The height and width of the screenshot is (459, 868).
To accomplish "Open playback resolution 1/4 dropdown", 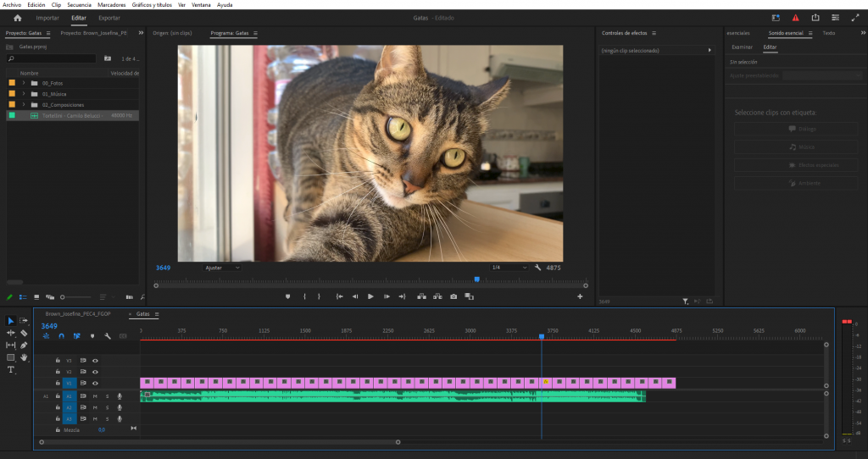I will pyautogui.click(x=509, y=268).
